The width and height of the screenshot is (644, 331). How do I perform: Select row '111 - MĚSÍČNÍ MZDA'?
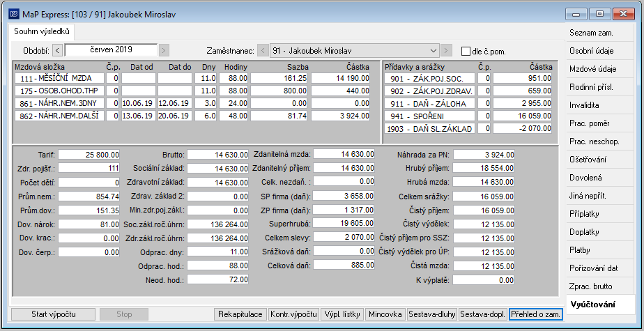pyautogui.click(x=192, y=79)
